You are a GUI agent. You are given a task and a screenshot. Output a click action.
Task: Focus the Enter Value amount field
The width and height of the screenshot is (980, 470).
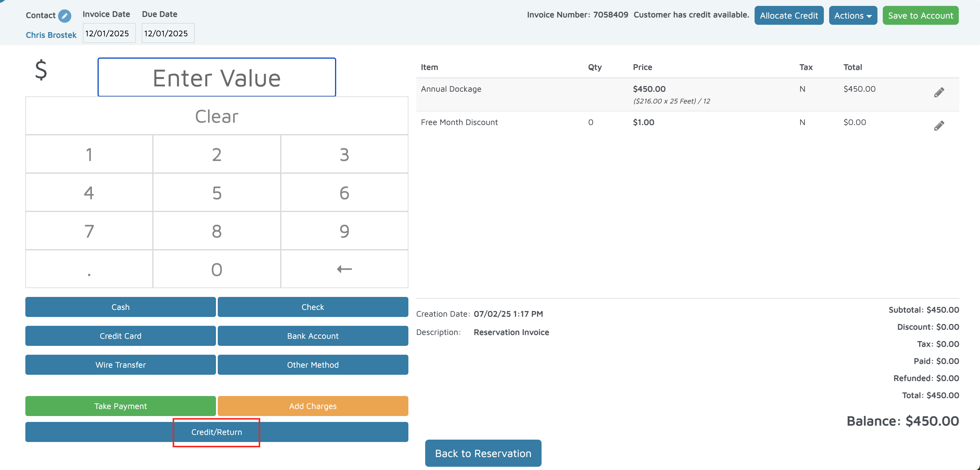pyautogui.click(x=217, y=78)
